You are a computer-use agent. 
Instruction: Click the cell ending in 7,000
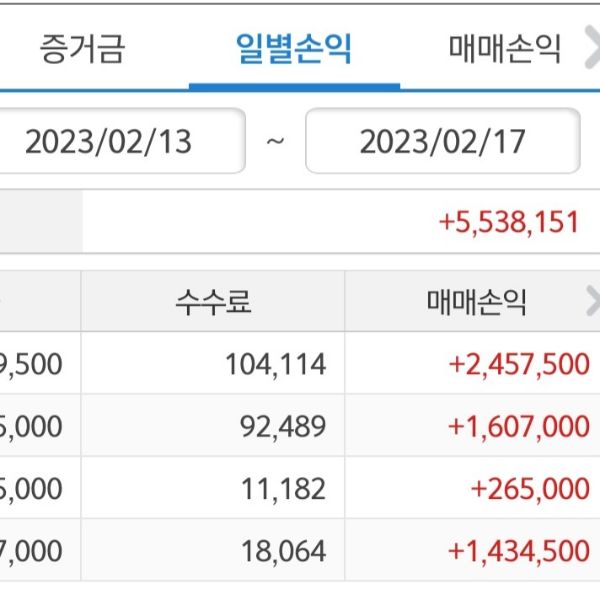tap(35, 550)
